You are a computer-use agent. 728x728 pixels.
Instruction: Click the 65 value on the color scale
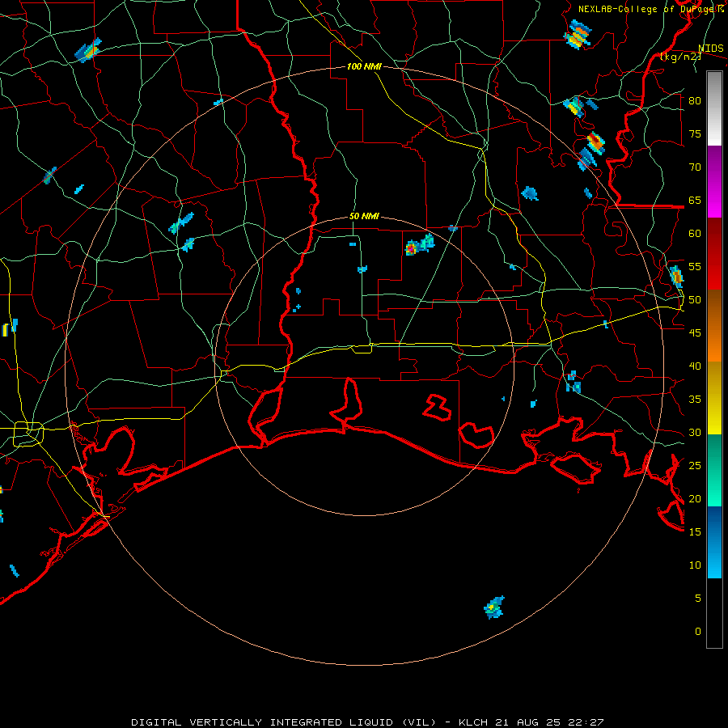(695, 201)
